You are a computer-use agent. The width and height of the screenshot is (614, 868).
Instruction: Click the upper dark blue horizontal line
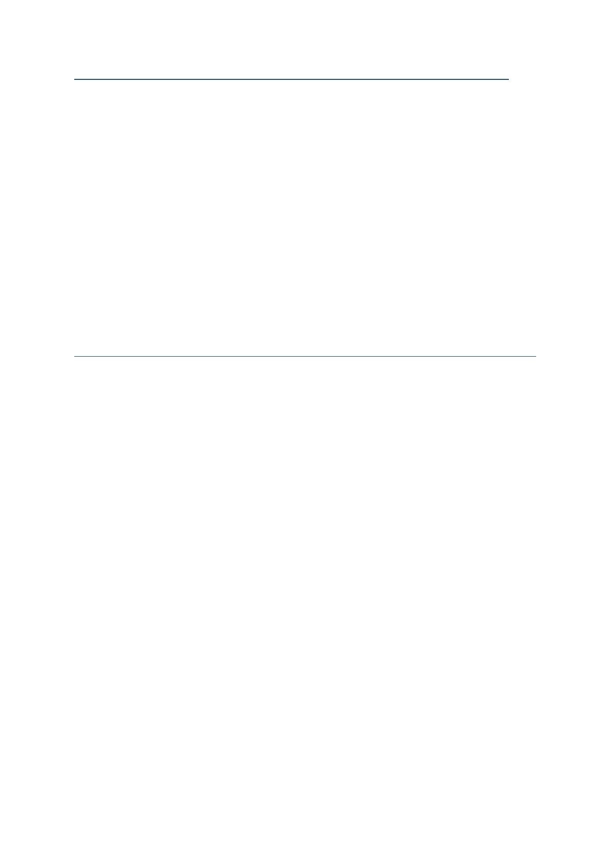tap(291, 79)
